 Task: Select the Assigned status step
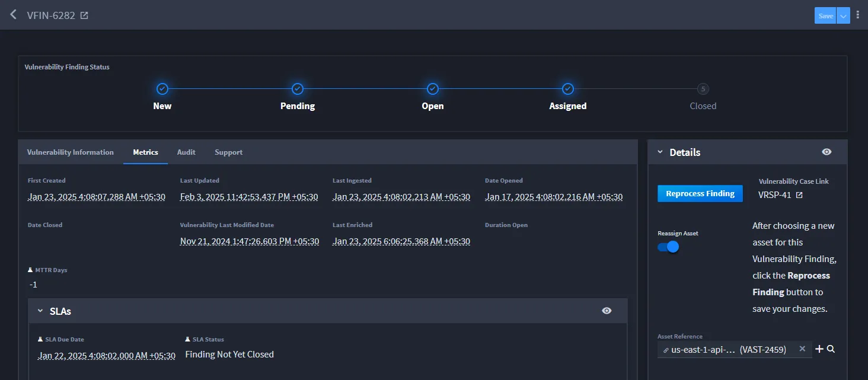[x=568, y=89]
